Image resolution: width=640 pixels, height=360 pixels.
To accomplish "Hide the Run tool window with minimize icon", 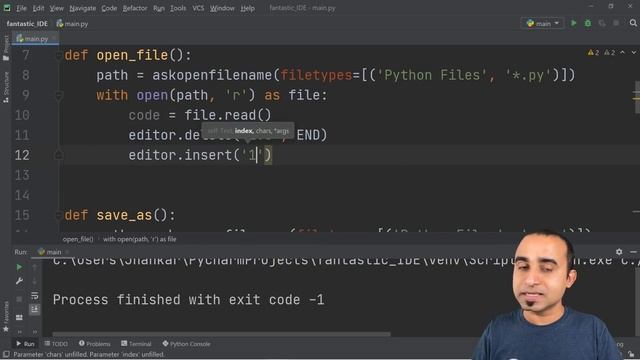I will tap(633, 252).
